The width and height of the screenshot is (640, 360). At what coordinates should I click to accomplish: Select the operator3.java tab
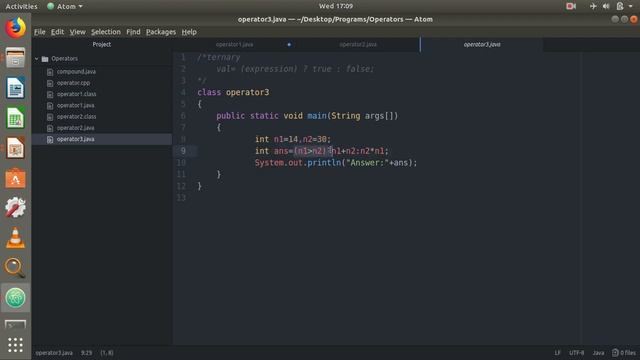pos(482,44)
